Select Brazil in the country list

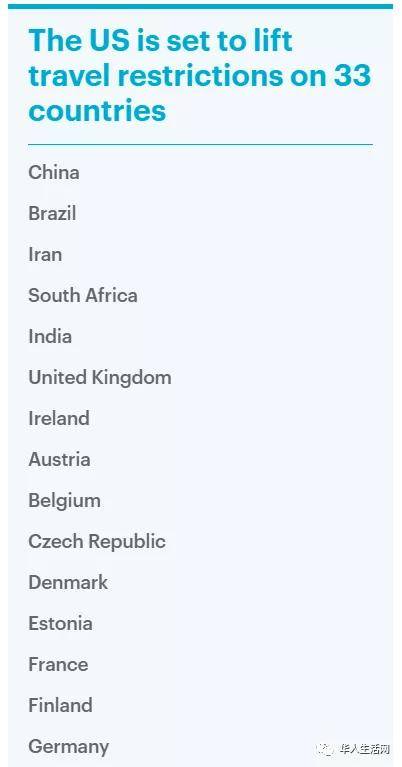(52, 213)
